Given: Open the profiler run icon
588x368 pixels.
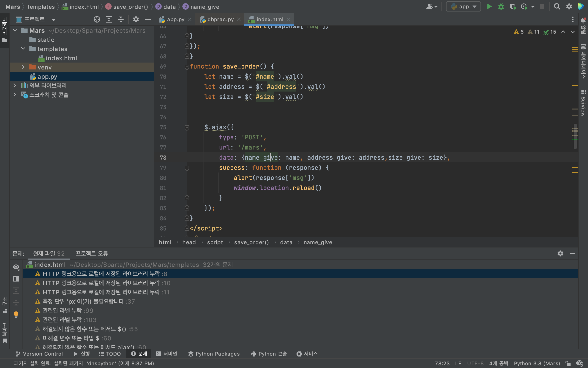Looking at the screenshot, I should pyautogui.click(x=524, y=7).
